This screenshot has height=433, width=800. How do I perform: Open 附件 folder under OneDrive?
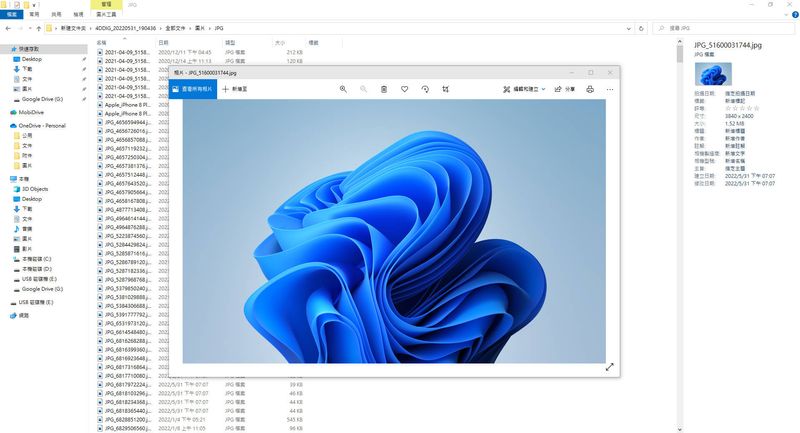click(27, 156)
